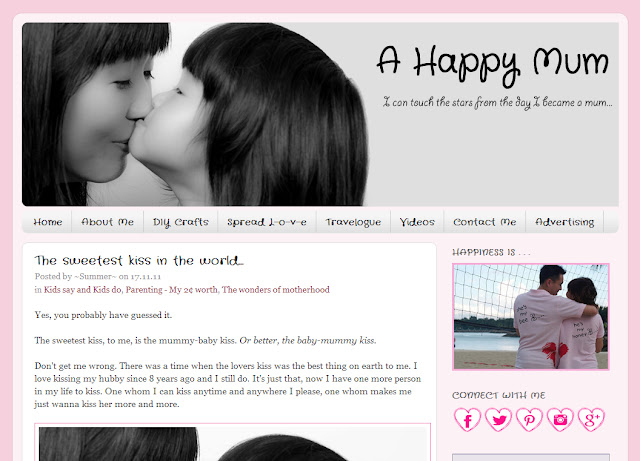
Task: Select DIY Crafts in navigation bar
Action: click(x=180, y=222)
